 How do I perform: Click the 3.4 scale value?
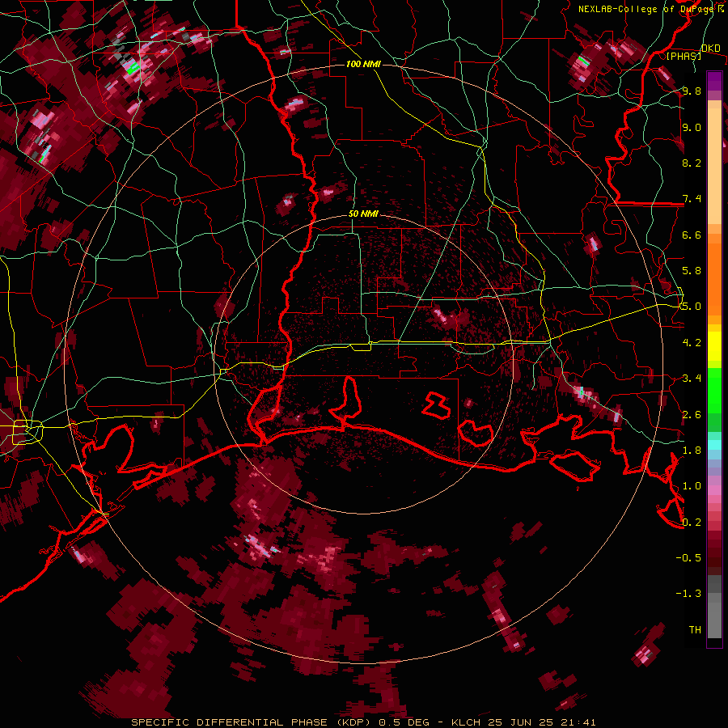pos(692,379)
